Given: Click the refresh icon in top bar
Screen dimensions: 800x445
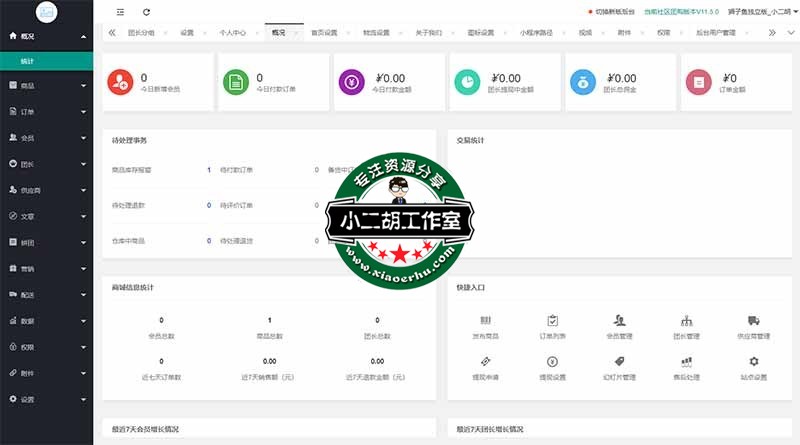Looking at the screenshot, I should click(147, 12).
